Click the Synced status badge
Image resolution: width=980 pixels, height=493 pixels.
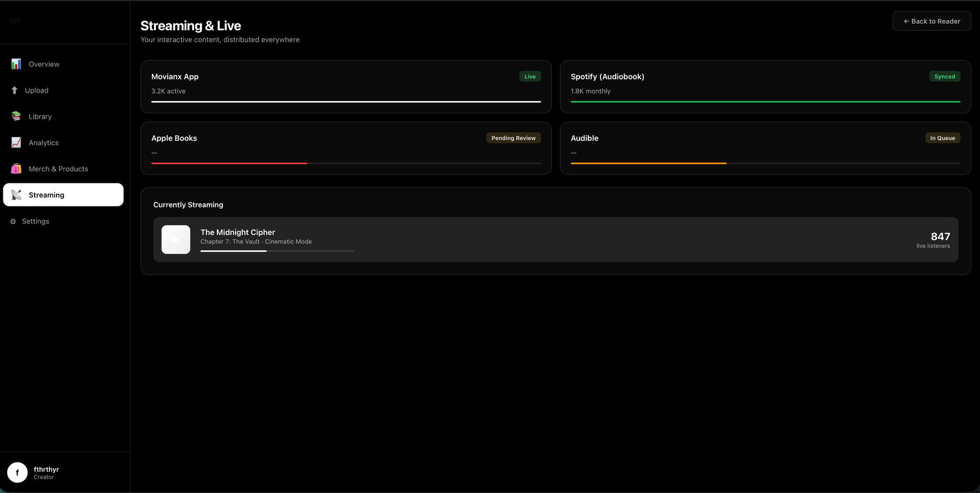[944, 77]
